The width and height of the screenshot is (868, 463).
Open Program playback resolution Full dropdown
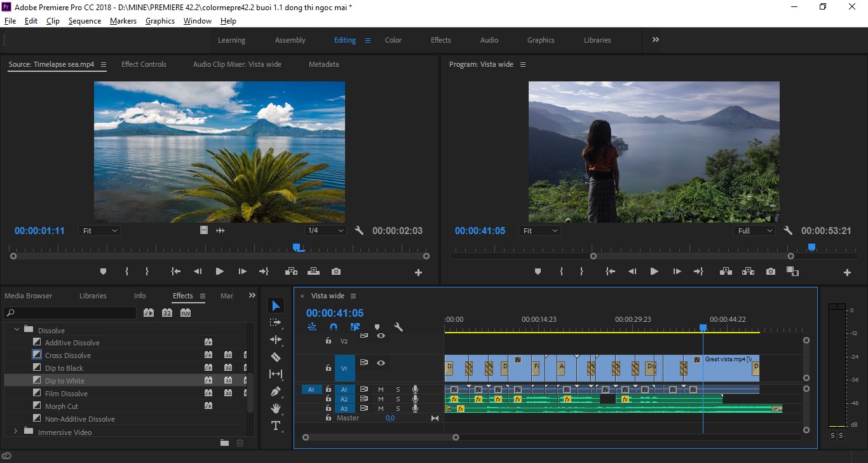(x=756, y=231)
